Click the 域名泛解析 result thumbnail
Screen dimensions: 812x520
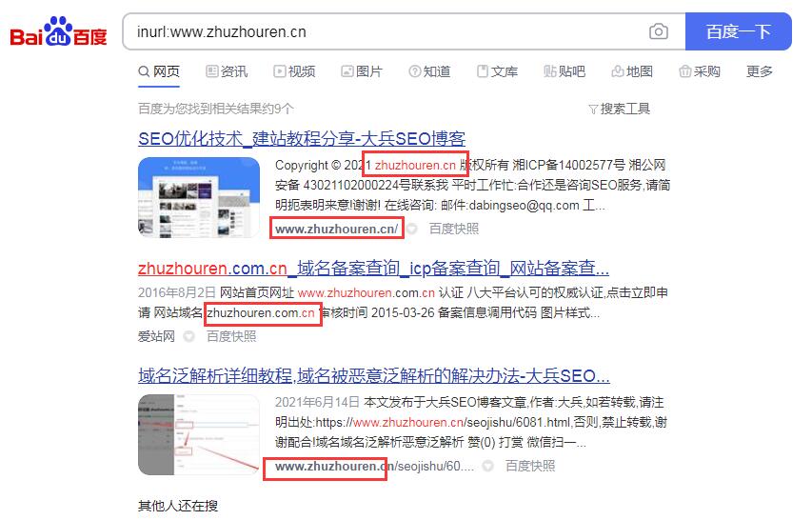coord(199,434)
